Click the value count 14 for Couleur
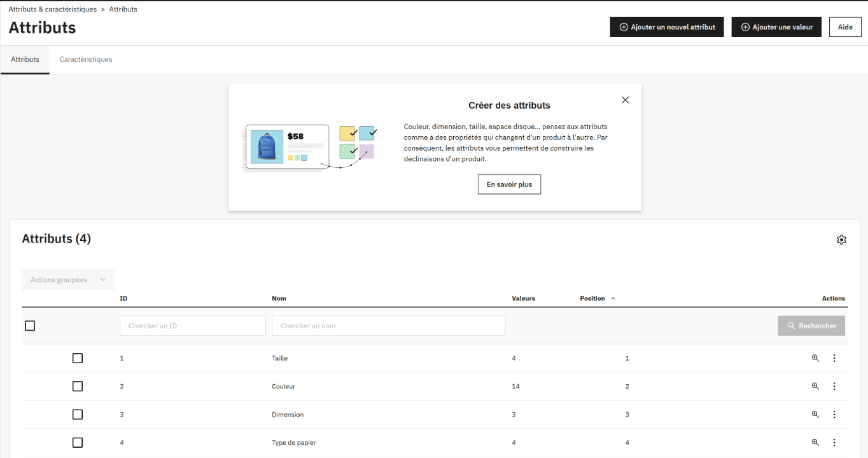 point(515,386)
